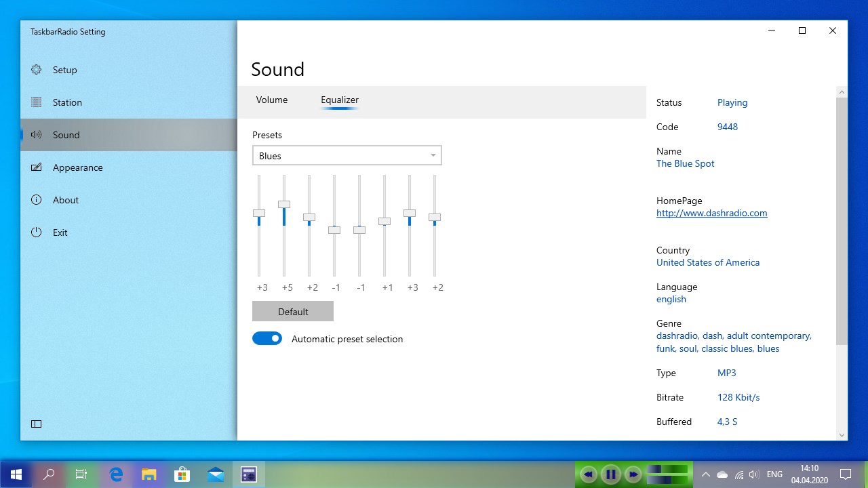This screenshot has height=488, width=868.
Task: Choose Exit in the sidebar
Action: (x=129, y=232)
